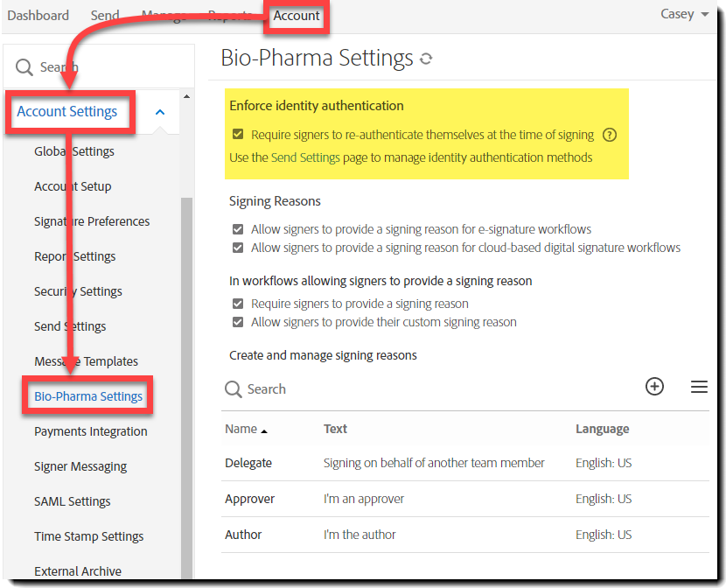Click English: US in the Author row
726x588 pixels.
coord(604,535)
